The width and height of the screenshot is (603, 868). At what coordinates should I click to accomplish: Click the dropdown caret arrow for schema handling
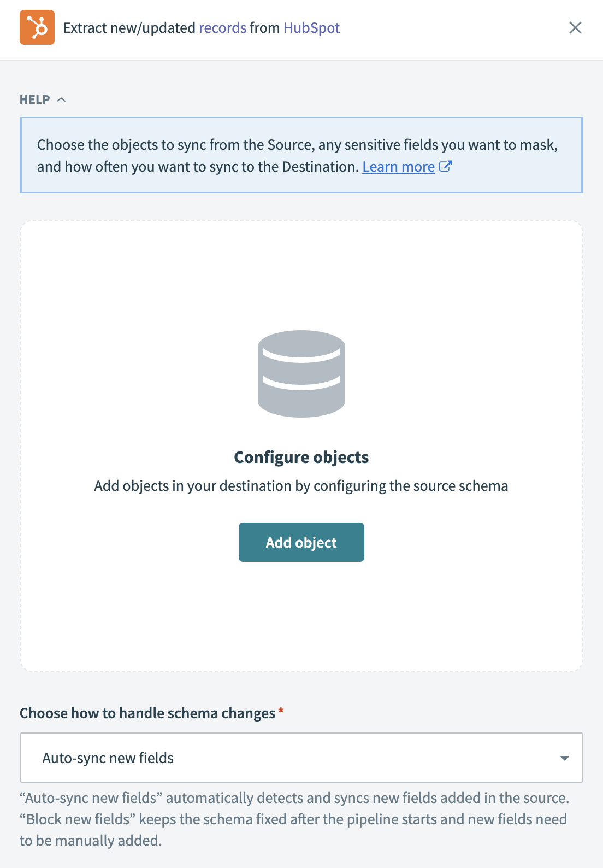[x=565, y=758]
